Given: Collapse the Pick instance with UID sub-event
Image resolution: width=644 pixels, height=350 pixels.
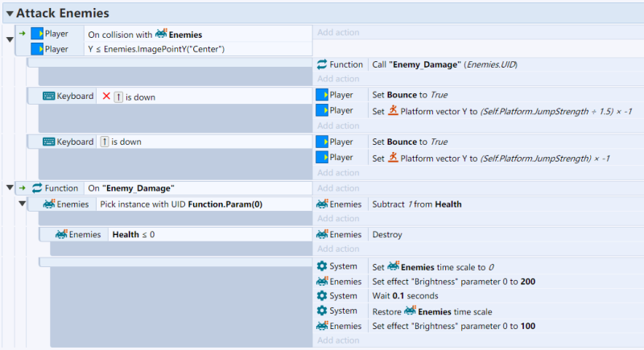Looking at the screenshot, I should click(x=22, y=204).
